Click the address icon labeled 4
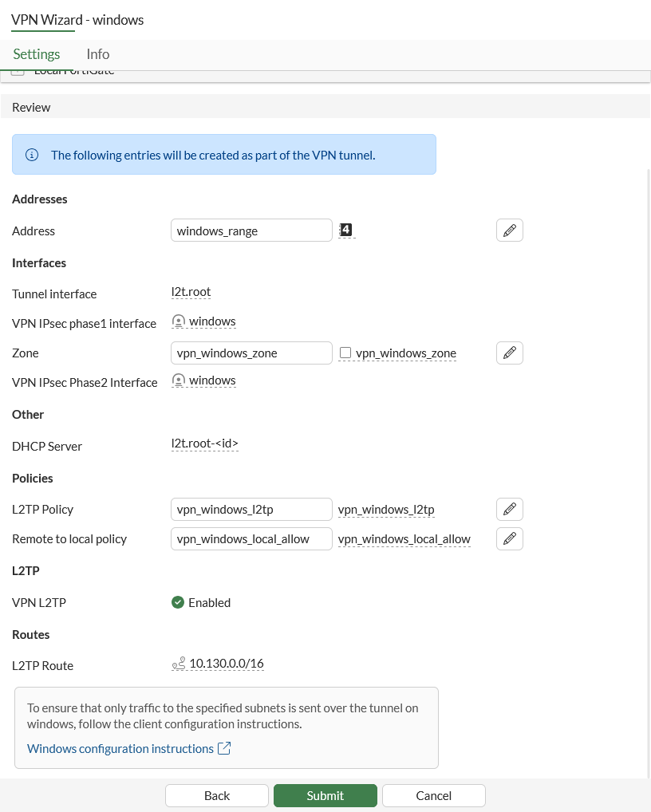Viewport: 651px width, 812px height. coord(345,230)
